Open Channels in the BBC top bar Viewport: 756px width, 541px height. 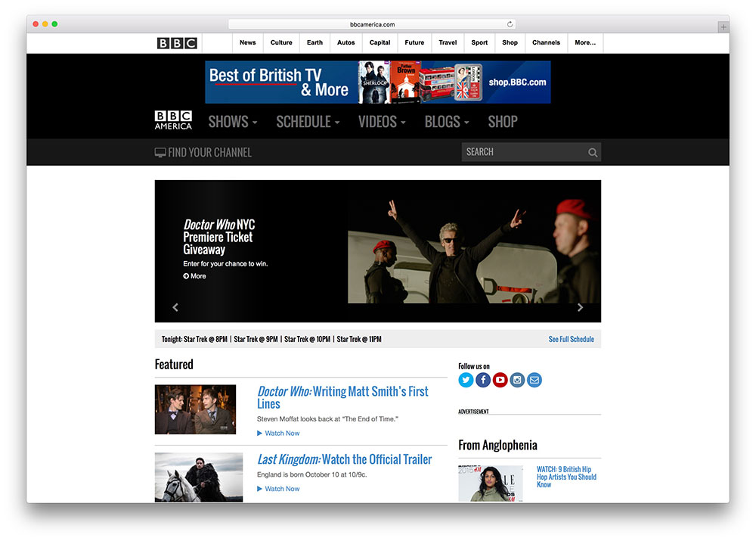coord(547,42)
